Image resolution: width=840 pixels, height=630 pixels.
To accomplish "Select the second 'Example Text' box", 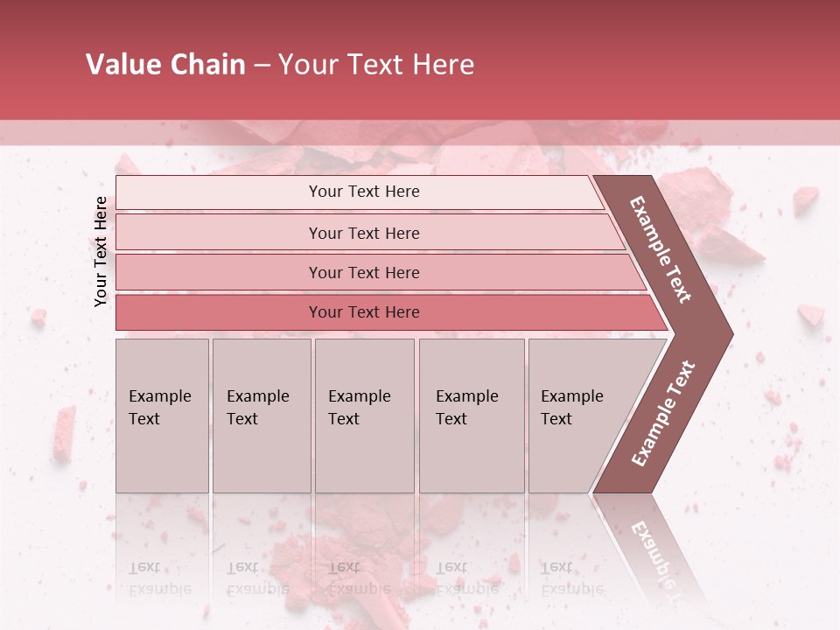I will (x=261, y=416).
